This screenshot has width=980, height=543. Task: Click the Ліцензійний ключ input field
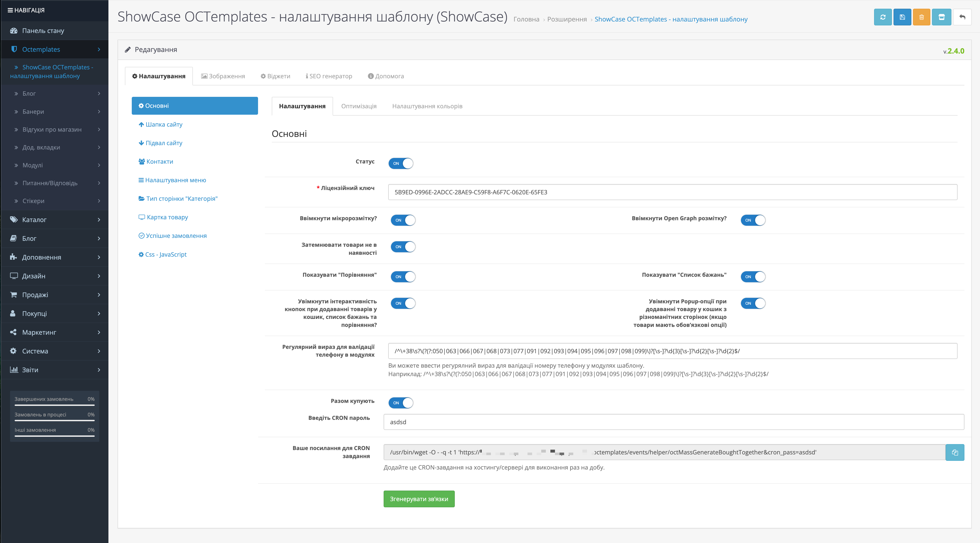(x=673, y=192)
